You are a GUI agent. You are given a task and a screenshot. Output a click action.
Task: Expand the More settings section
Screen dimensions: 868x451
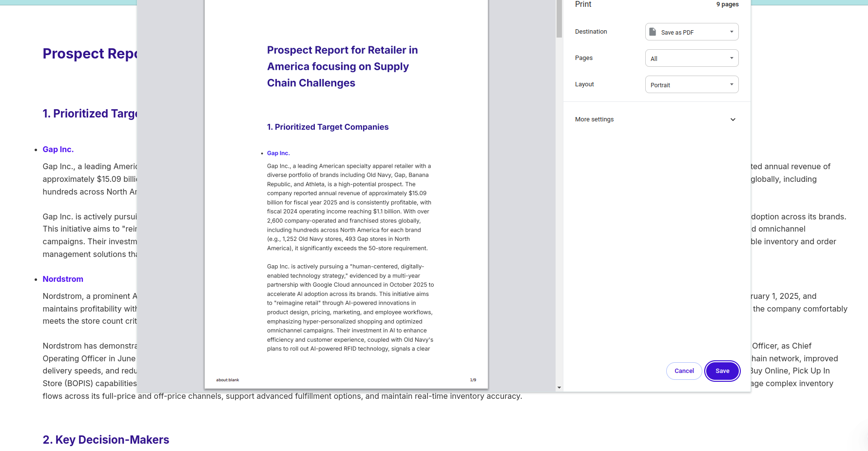coord(656,119)
